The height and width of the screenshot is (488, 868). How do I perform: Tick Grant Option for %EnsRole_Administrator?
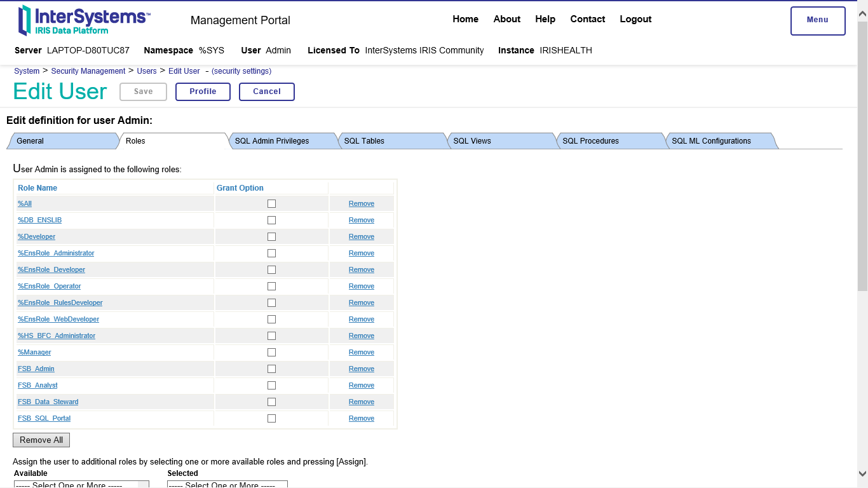pos(271,253)
